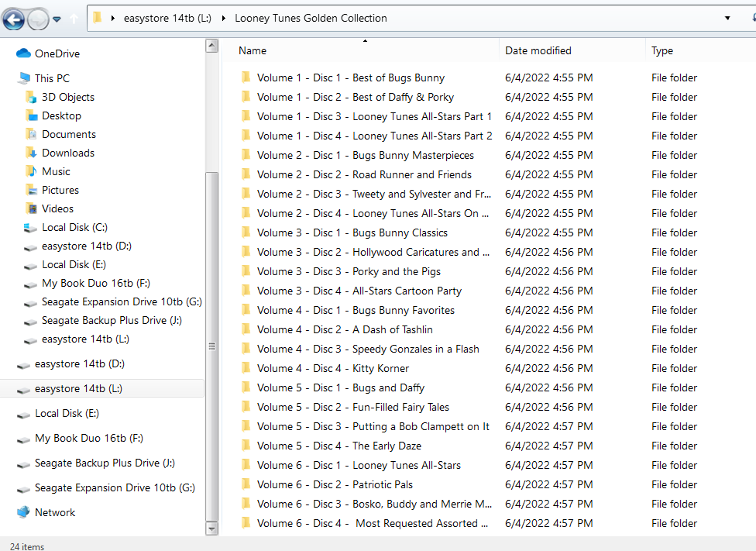This screenshot has height=551, width=756.
Task: Click folder icon of Road Runner and Friends
Action: pyautogui.click(x=246, y=174)
